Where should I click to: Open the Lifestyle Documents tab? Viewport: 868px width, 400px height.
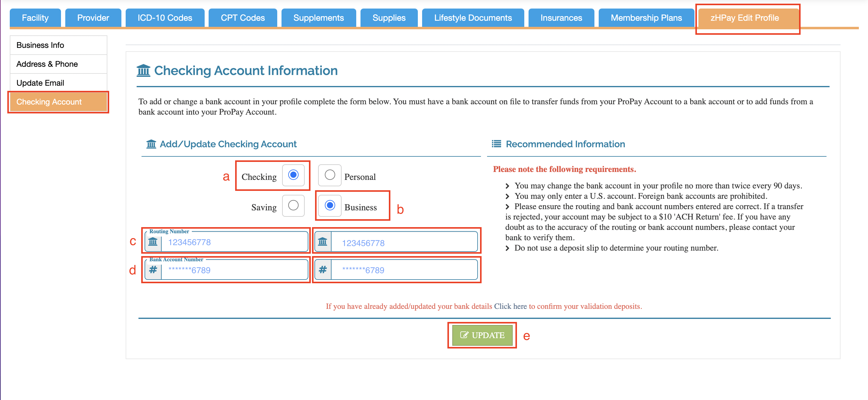point(473,18)
